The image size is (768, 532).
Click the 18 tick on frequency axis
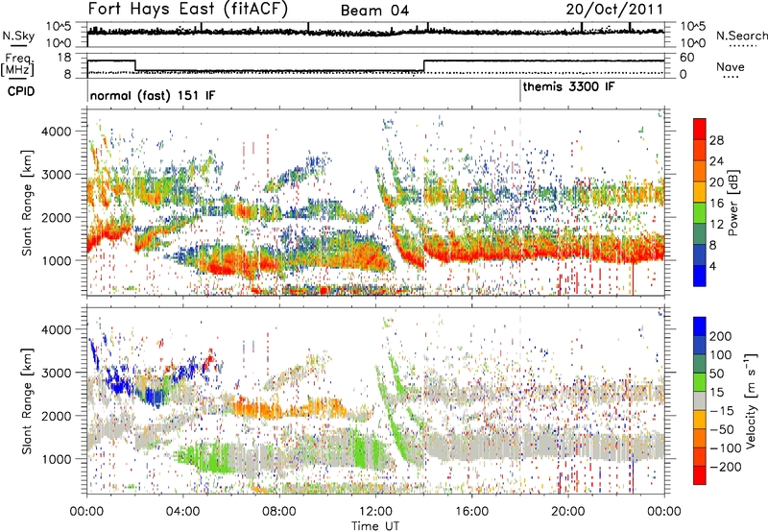(64, 58)
